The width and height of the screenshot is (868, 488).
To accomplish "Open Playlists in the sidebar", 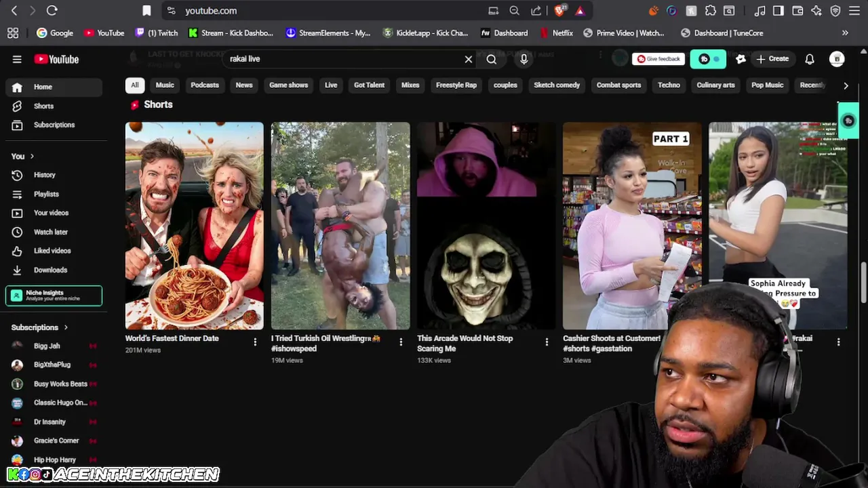I will [x=54, y=194].
